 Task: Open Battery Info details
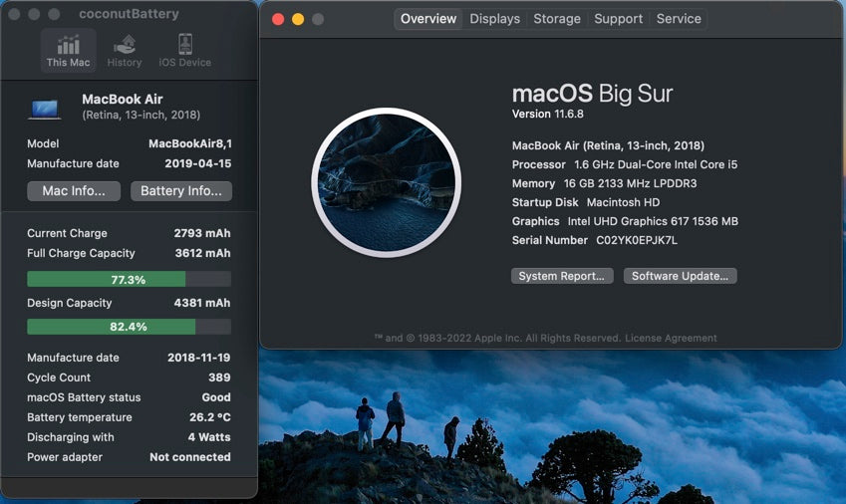181,191
